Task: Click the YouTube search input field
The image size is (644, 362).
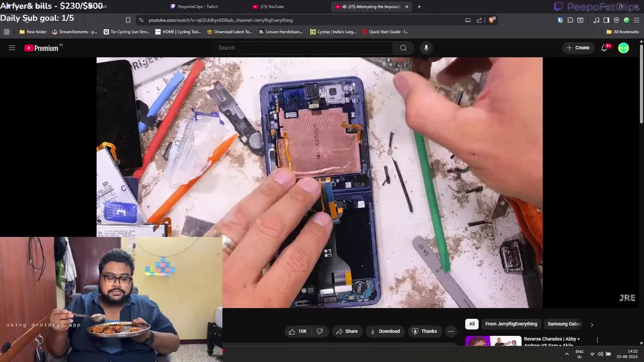Action: pos(303,48)
